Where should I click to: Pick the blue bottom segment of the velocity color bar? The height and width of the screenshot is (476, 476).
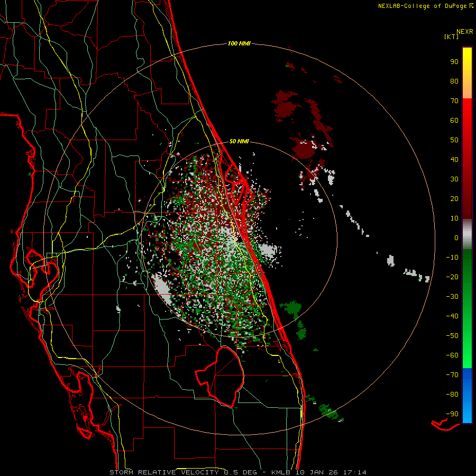[x=467, y=396]
